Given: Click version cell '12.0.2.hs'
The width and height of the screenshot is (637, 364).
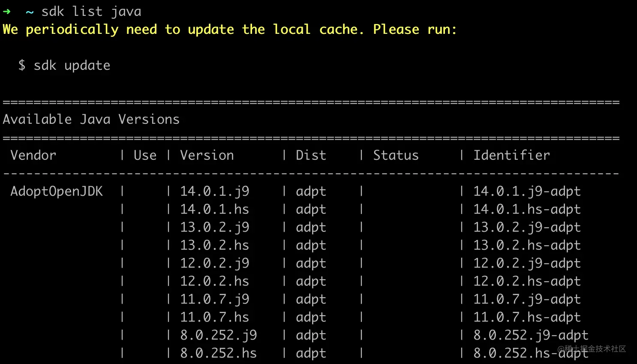Looking at the screenshot, I should point(215,281).
